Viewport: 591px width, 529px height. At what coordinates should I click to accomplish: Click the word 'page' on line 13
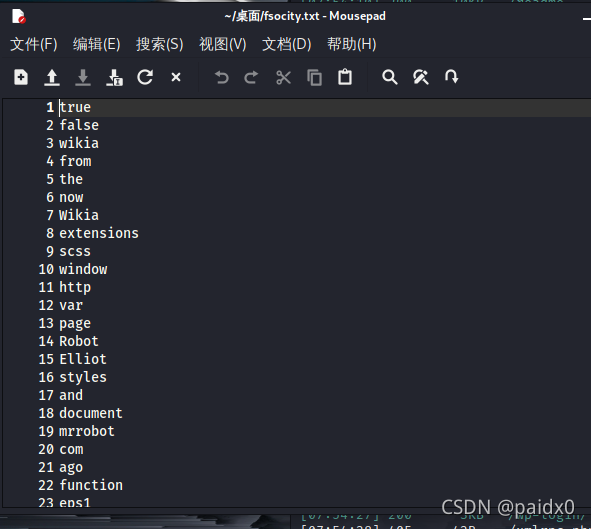[x=75, y=324]
